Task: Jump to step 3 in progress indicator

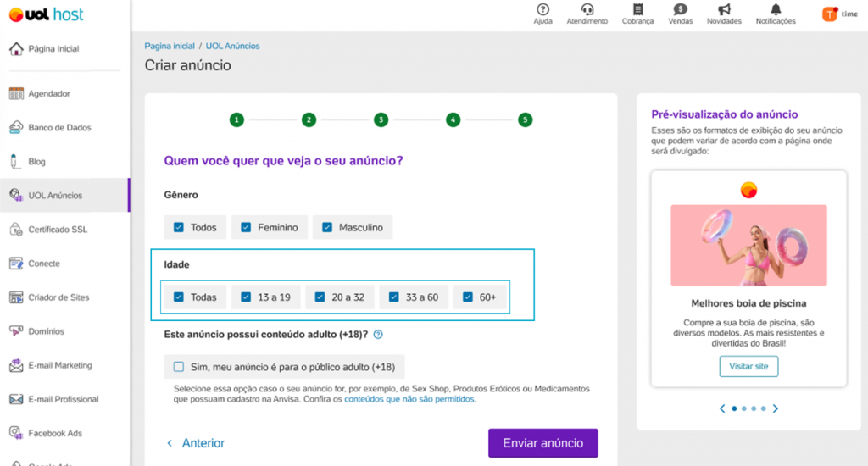Action: [381, 119]
